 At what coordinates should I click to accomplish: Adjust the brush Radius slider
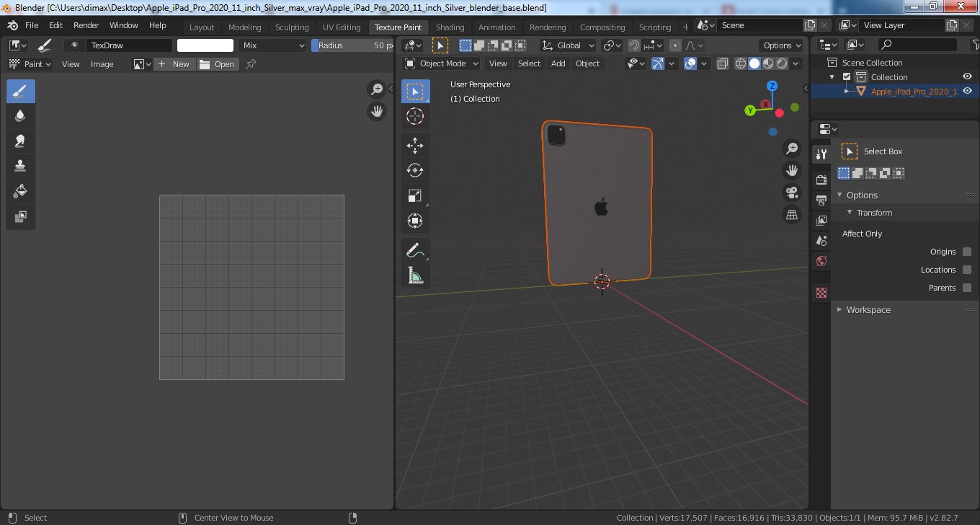[x=353, y=45]
